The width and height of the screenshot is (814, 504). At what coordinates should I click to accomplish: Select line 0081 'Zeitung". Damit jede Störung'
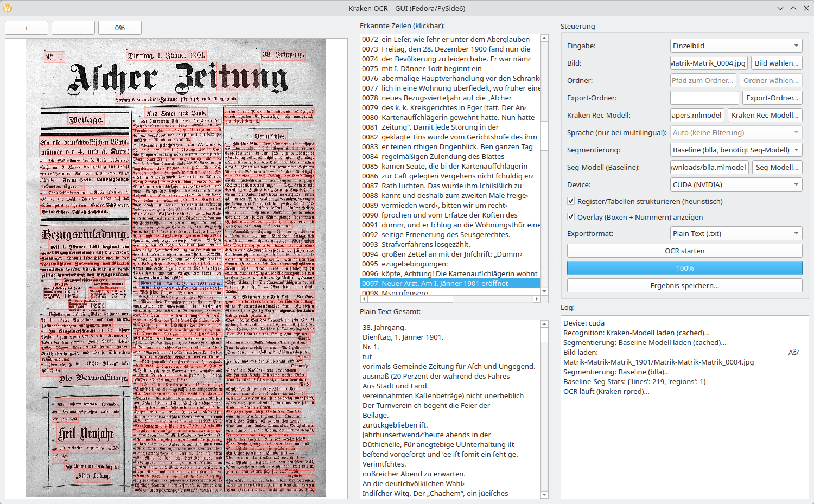(x=450, y=127)
